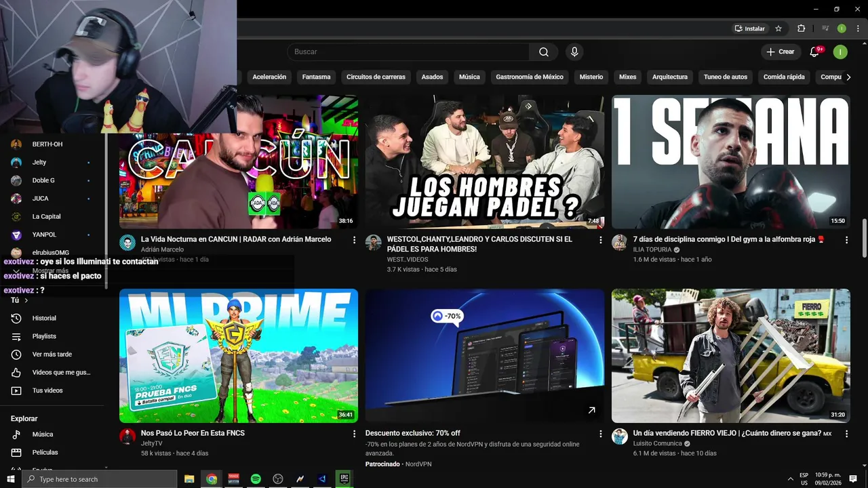The width and height of the screenshot is (868, 488).
Task: Select the Fantasma filter chip
Action: (316, 77)
